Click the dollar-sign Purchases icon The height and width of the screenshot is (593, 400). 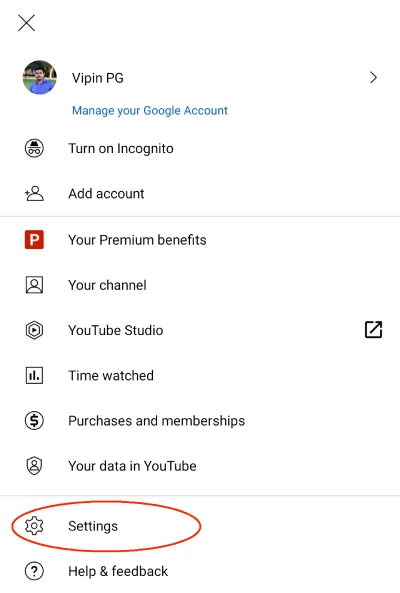point(34,421)
